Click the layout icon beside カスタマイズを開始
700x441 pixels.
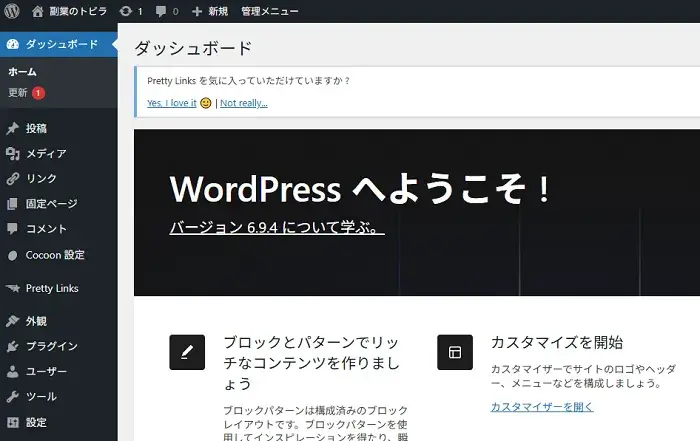[x=455, y=352]
